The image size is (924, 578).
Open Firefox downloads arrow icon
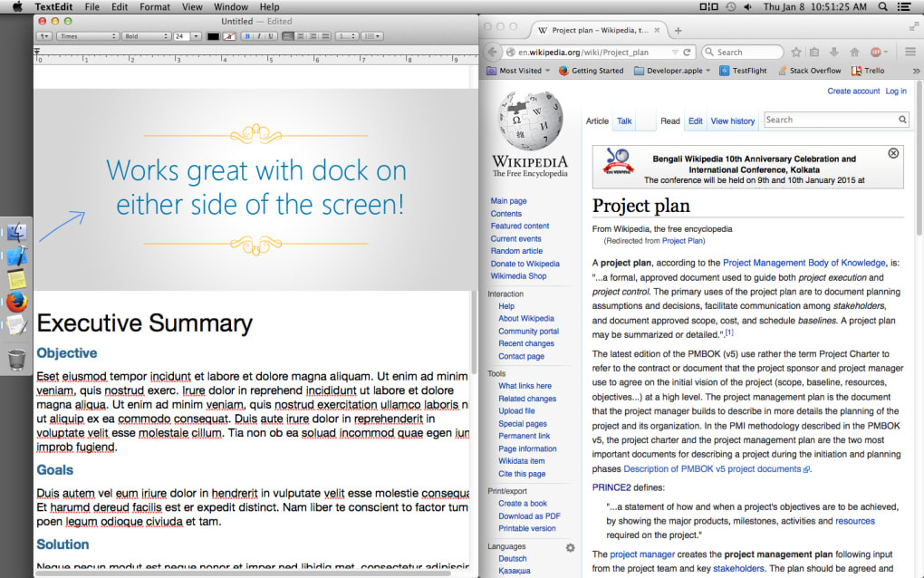(x=833, y=52)
